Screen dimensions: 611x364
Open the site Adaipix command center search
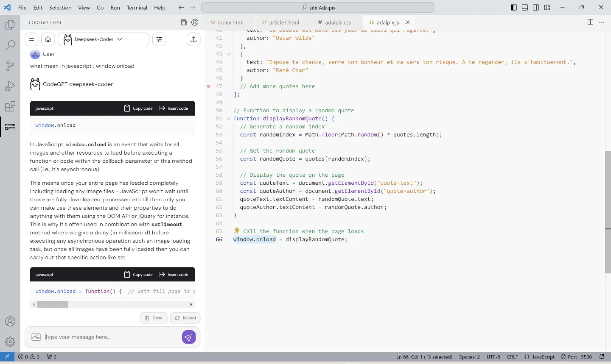[318, 8]
